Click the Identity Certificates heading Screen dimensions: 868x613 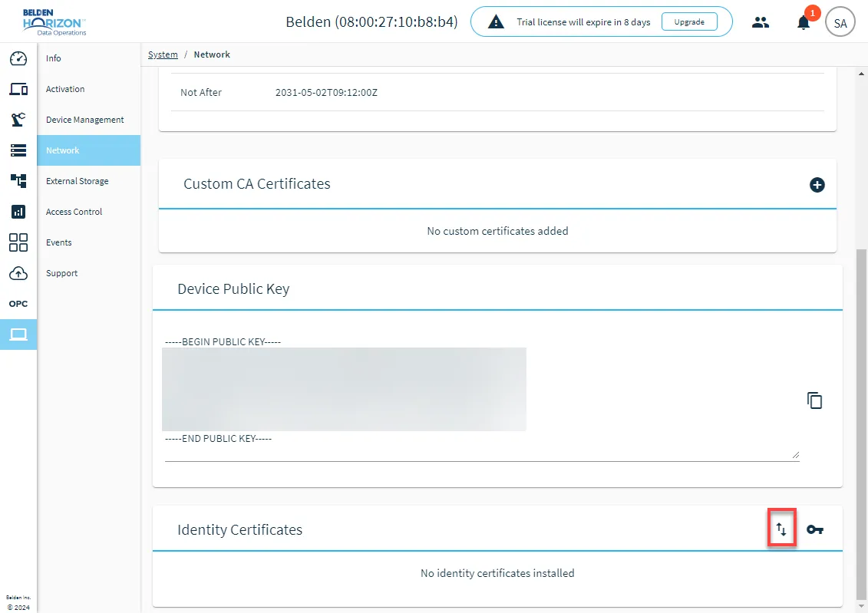(239, 529)
